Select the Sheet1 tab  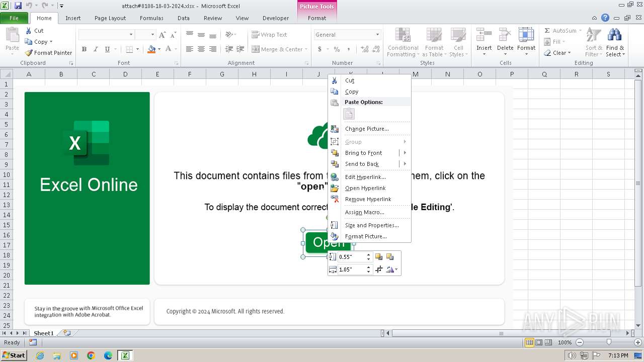43,333
